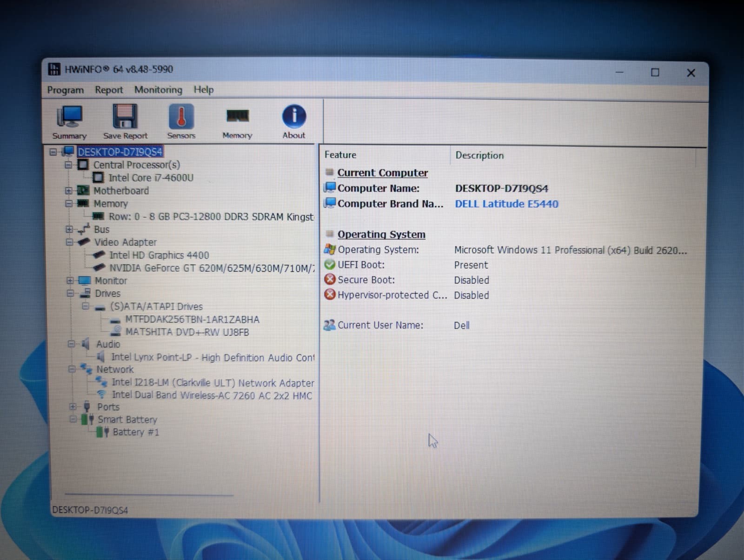744x560 pixels.
Task: Select Central Processor(s) tree item
Action: (x=137, y=165)
